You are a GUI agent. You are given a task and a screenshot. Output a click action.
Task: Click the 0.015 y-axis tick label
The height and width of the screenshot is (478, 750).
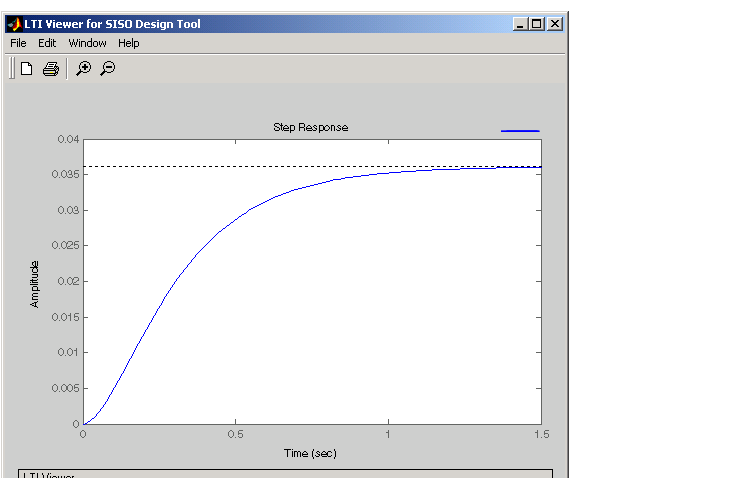(x=66, y=317)
